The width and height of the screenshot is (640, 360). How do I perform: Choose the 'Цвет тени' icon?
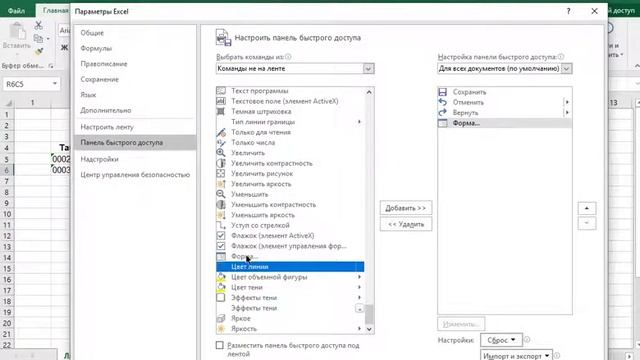[221, 287]
